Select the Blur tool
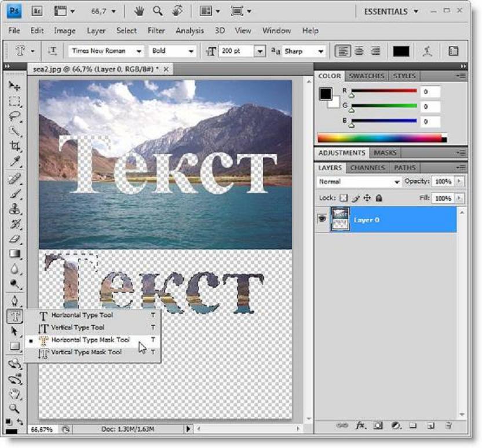The height and width of the screenshot is (448, 482). 14,269
